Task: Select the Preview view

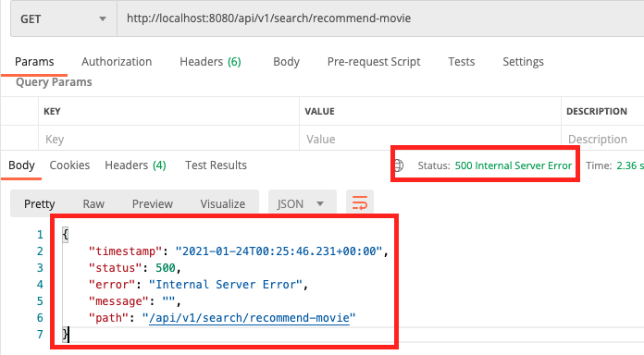Action: point(153,203)
